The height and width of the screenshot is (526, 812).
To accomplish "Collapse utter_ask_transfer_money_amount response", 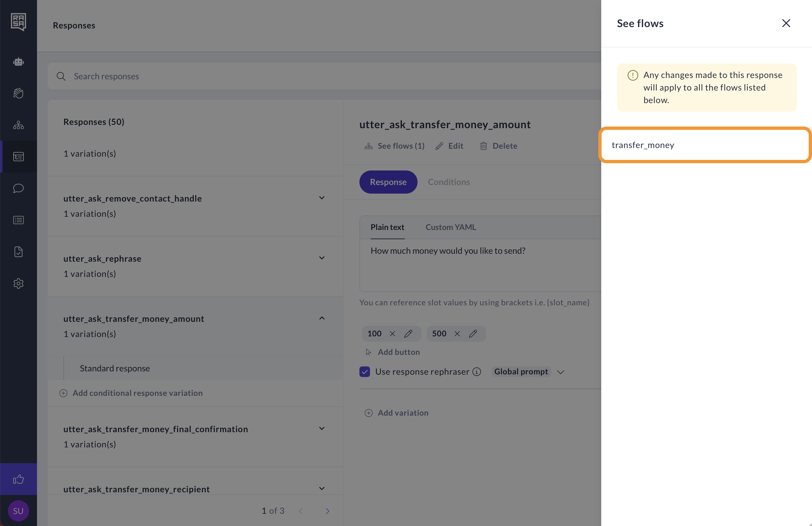I will click(321, 318).
